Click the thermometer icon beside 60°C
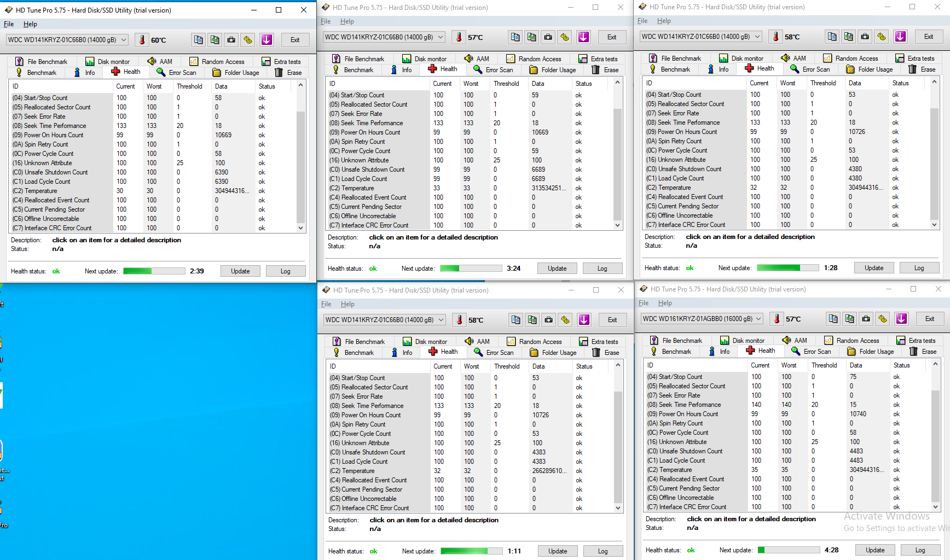The image size is (950, 560). [142, 40]
